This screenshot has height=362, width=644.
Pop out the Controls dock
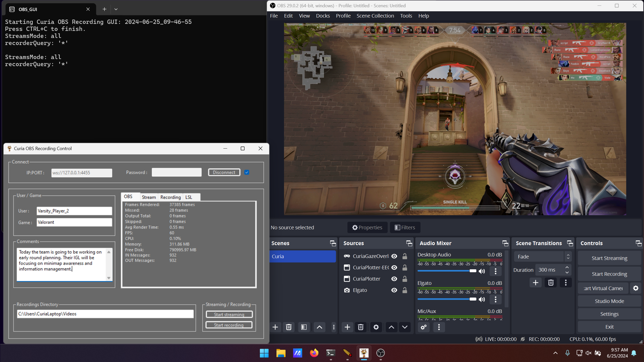coord(639,243)
